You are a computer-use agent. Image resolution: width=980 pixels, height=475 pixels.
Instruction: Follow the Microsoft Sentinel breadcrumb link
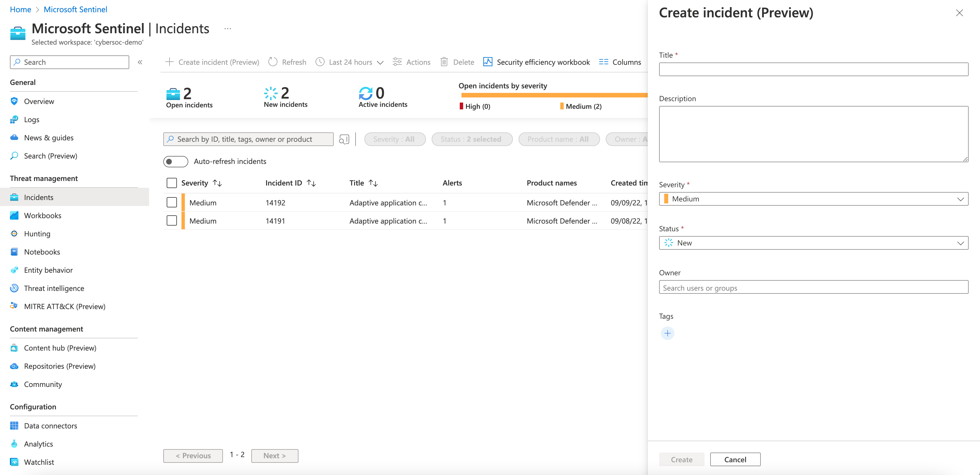[x=75, y=9]
